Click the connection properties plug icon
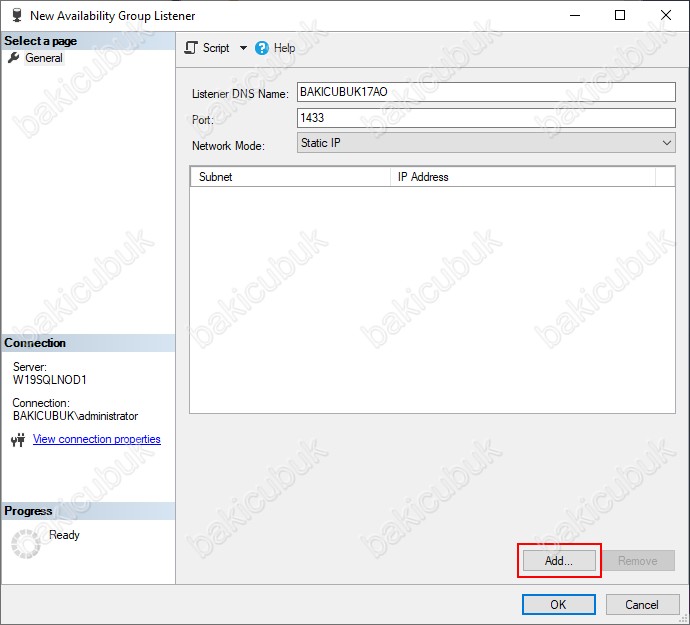This screenshot has height=625, width=690. click(18, 440)
